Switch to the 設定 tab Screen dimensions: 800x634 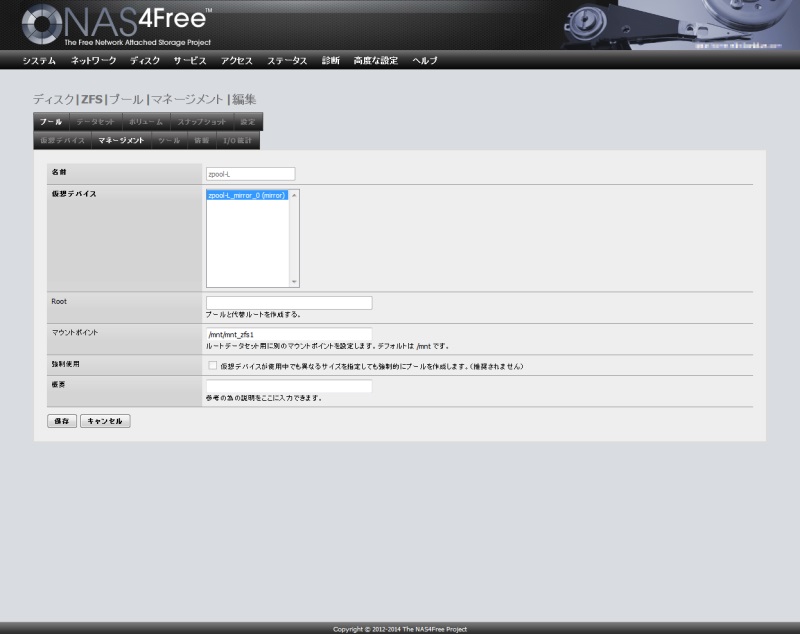[248, 121]
